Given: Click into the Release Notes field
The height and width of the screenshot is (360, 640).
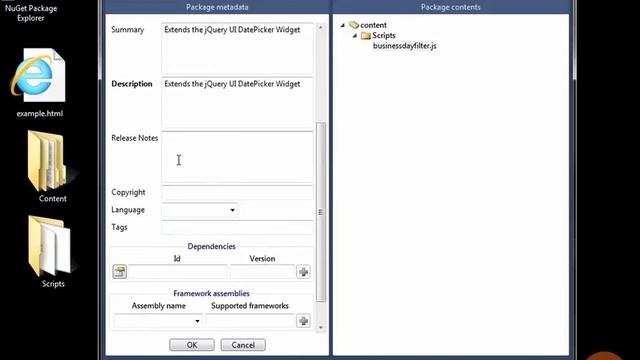Looking at the screenshot, I should pyautogui.click(x=237, y=157).
